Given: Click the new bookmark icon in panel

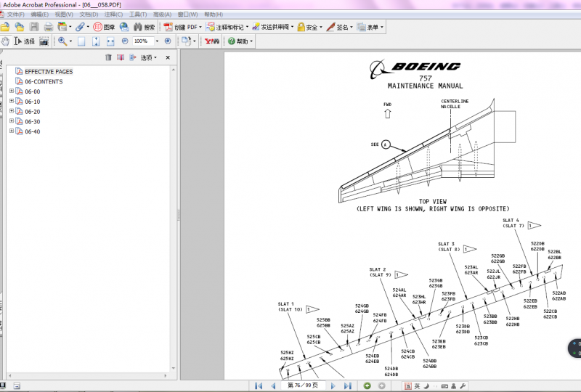Looking at the screenshot, I should (x=121, y=57).
